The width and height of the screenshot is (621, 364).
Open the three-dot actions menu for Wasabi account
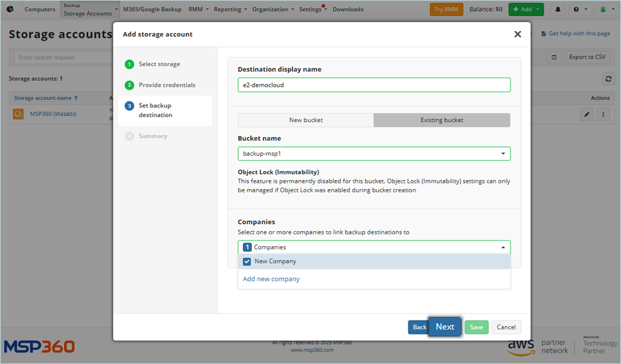[x=603, y=114]
